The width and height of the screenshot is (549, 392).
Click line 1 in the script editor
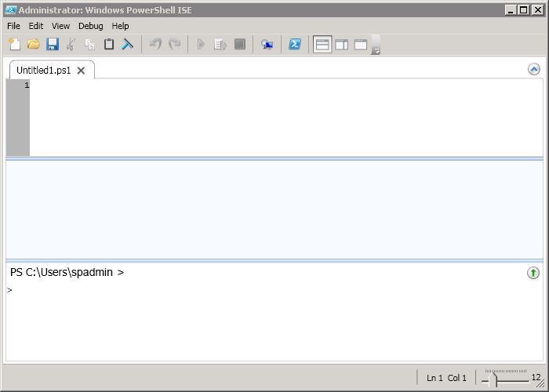tap(286, 85)
